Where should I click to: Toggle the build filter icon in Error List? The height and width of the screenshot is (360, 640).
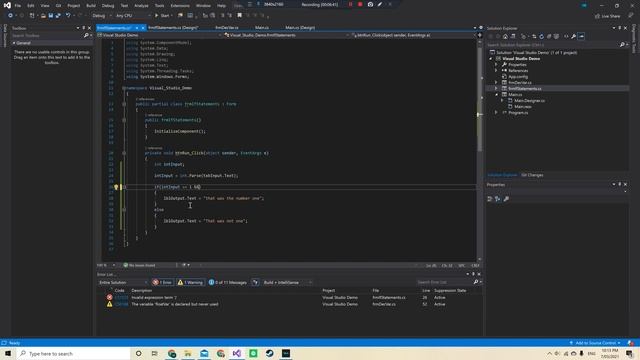click(255, 282)
